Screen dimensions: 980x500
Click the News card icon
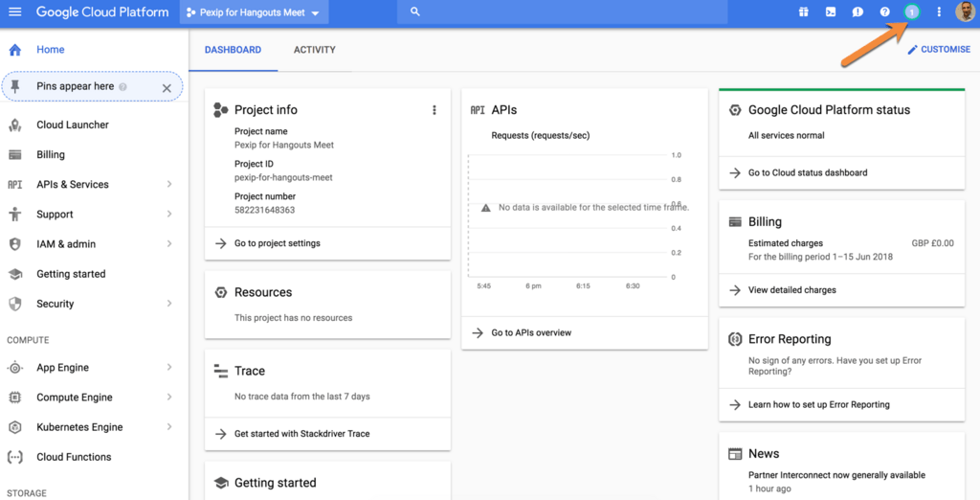(736, 454)
